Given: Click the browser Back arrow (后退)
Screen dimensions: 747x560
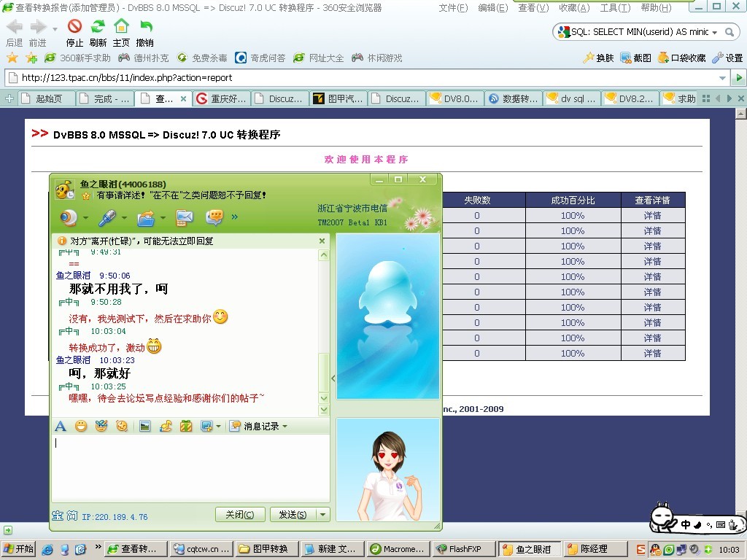Looking at the screenshot, I should 15,27.
